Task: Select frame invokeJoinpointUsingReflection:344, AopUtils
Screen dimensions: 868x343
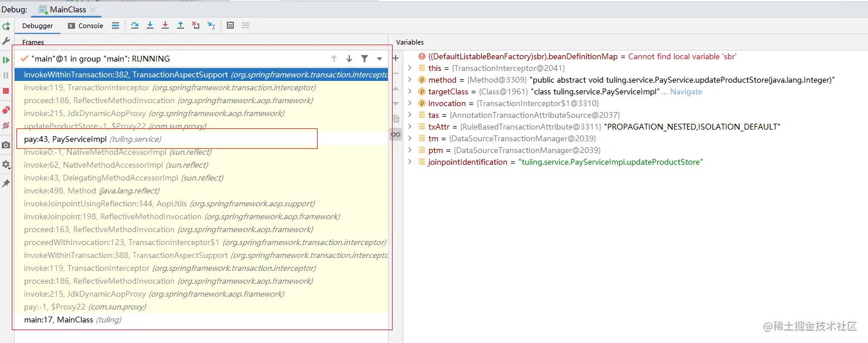Action: click(201, 203)
